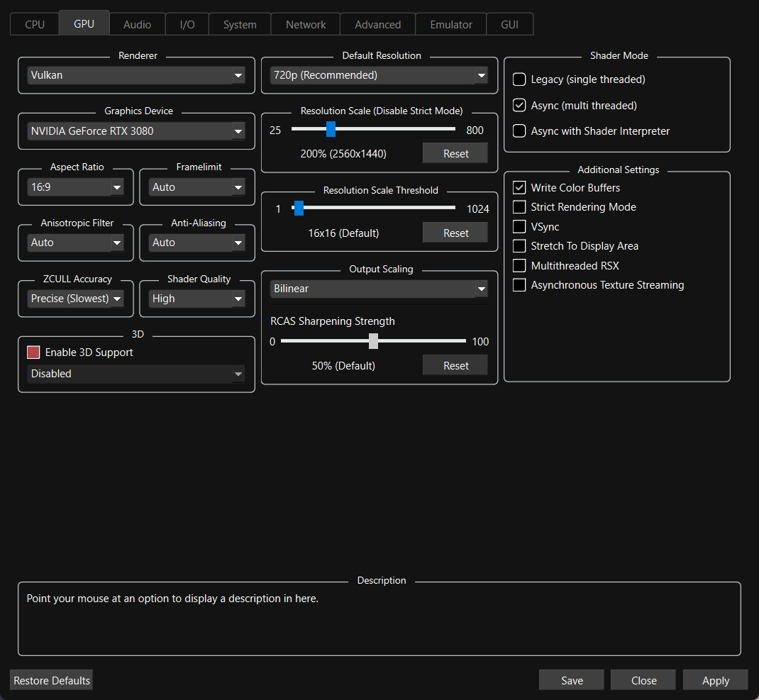Reset the Resolution Scale Threshold value
The width and height of the screenshot is (759, 700).
[x=455, y=233]
